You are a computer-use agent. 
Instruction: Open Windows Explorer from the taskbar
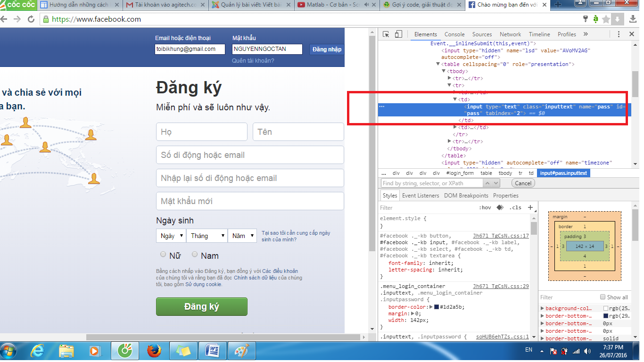click(66, 351)
